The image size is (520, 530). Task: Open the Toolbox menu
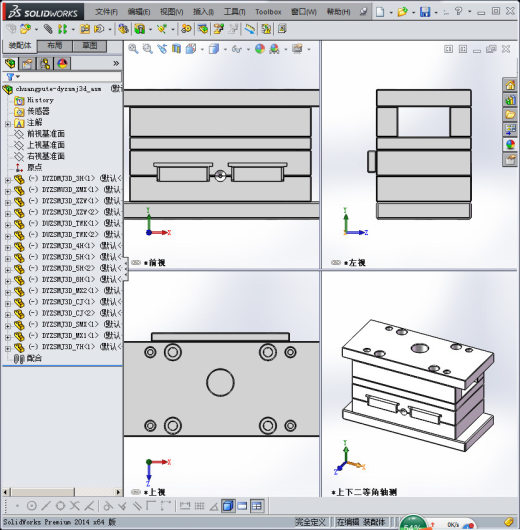pyautogui.click(x=268, y=12)
